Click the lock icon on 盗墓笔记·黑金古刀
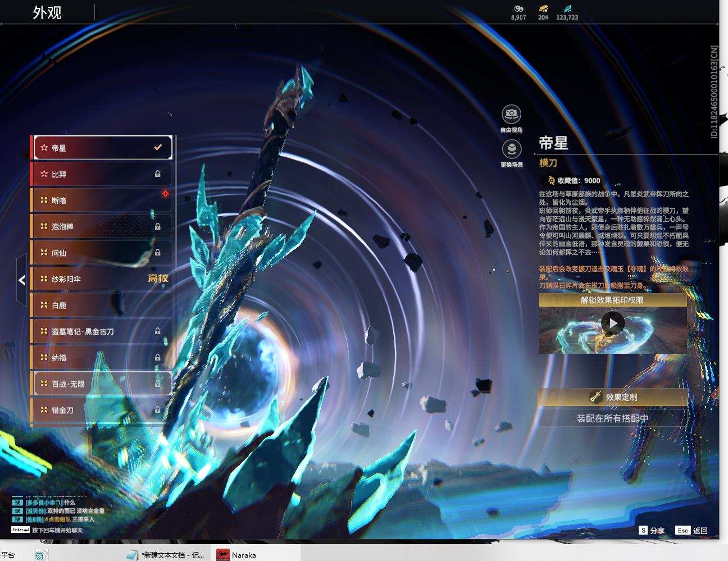 158,331
